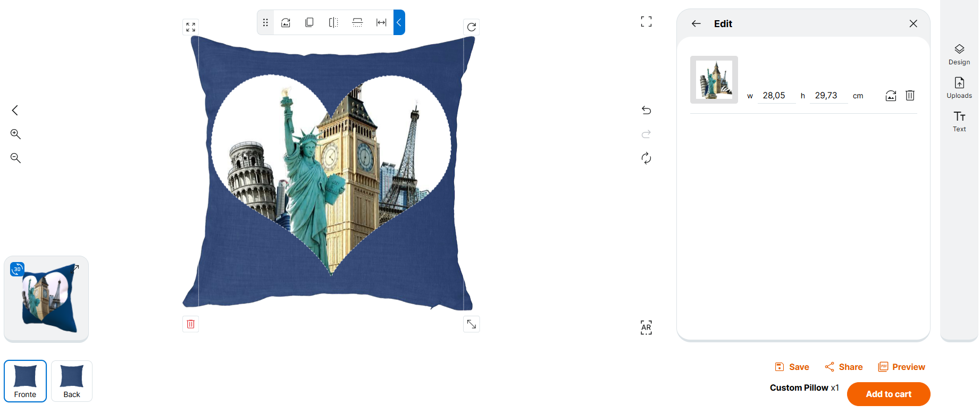980x413 pixels.
Task: Click the 3D rotation badge on preview
Action: 17,269
